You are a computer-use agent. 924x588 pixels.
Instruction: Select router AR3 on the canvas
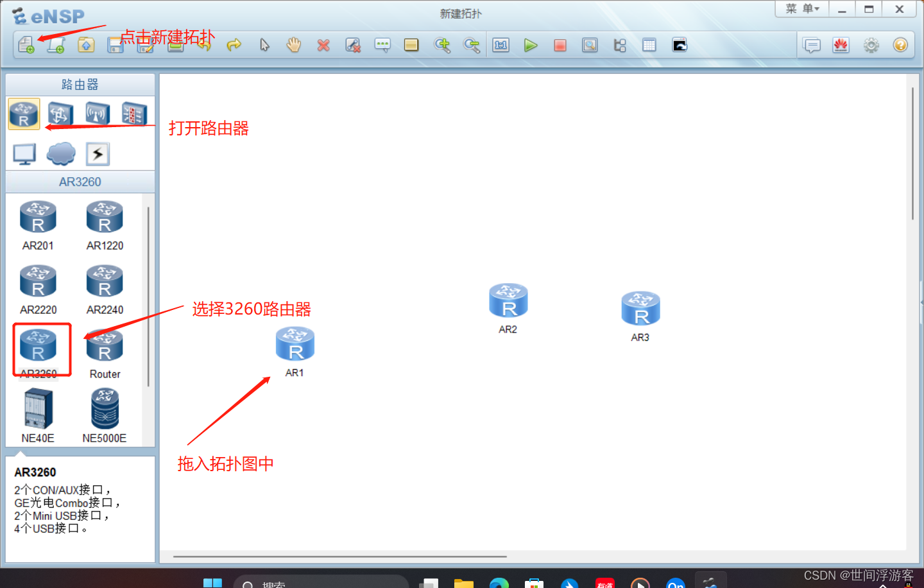[x=640, y=308]
